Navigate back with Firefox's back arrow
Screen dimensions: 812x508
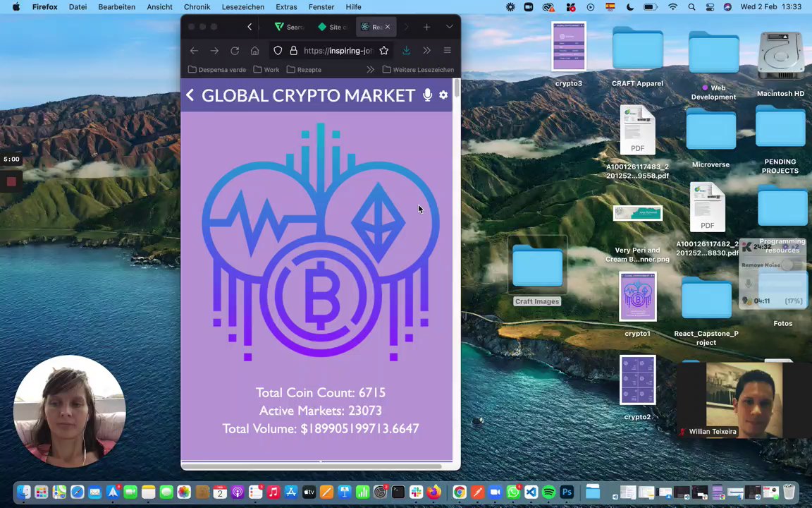(x=194, y=50)
